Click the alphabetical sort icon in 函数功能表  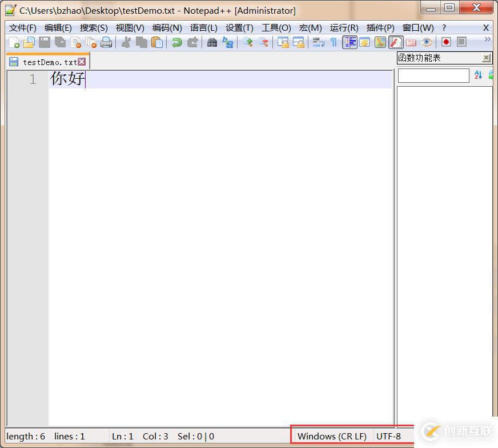click(x=478, y=75)
